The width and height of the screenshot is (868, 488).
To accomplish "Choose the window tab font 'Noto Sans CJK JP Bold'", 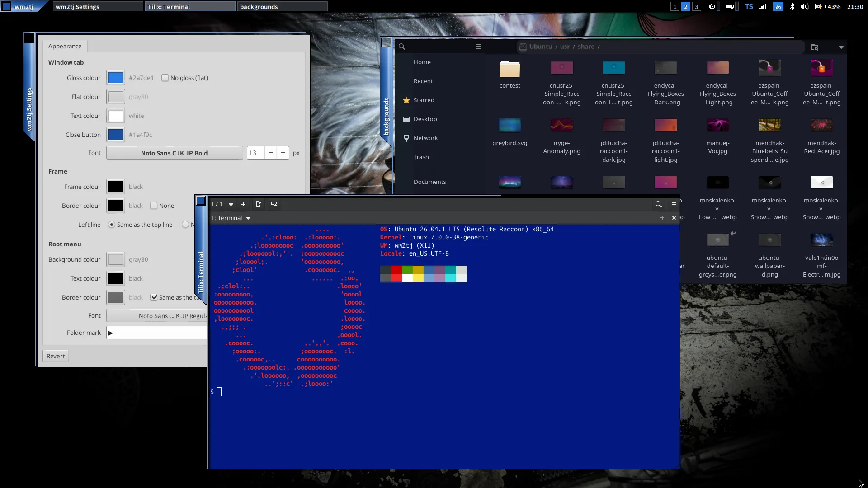I will (x=175, y=153).
